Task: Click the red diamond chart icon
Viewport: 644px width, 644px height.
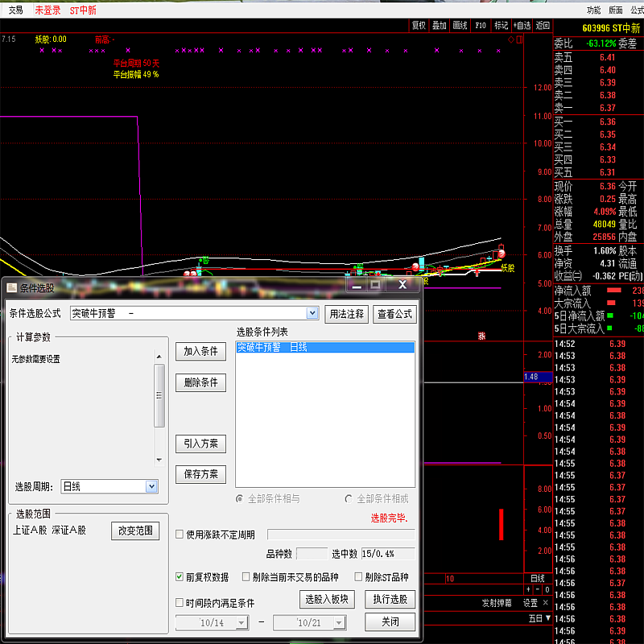Action: (x=510, y=39)
